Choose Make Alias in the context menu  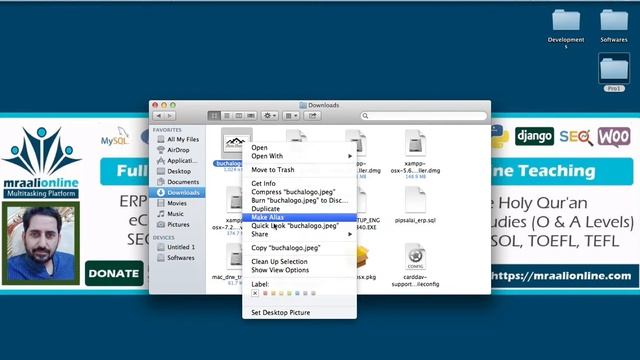coord(299,217)
